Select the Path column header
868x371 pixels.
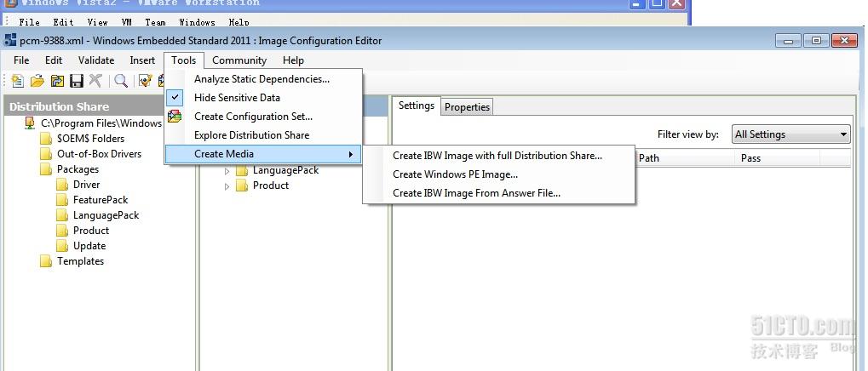pos(685,158)
